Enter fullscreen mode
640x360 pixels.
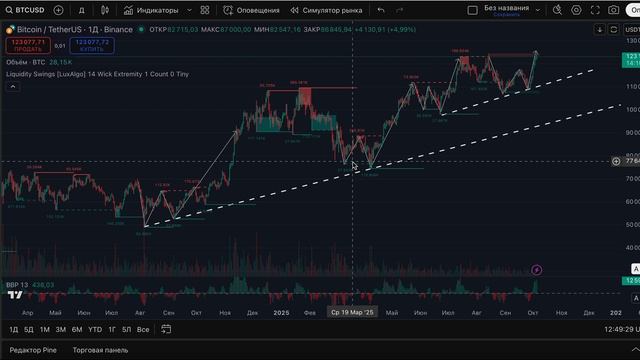coord(595,10)
